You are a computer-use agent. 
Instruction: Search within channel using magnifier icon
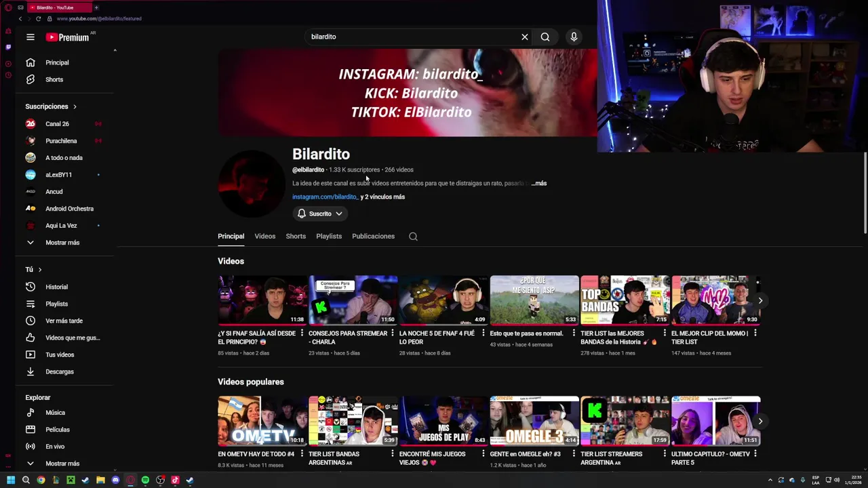[x=413, y=237]
